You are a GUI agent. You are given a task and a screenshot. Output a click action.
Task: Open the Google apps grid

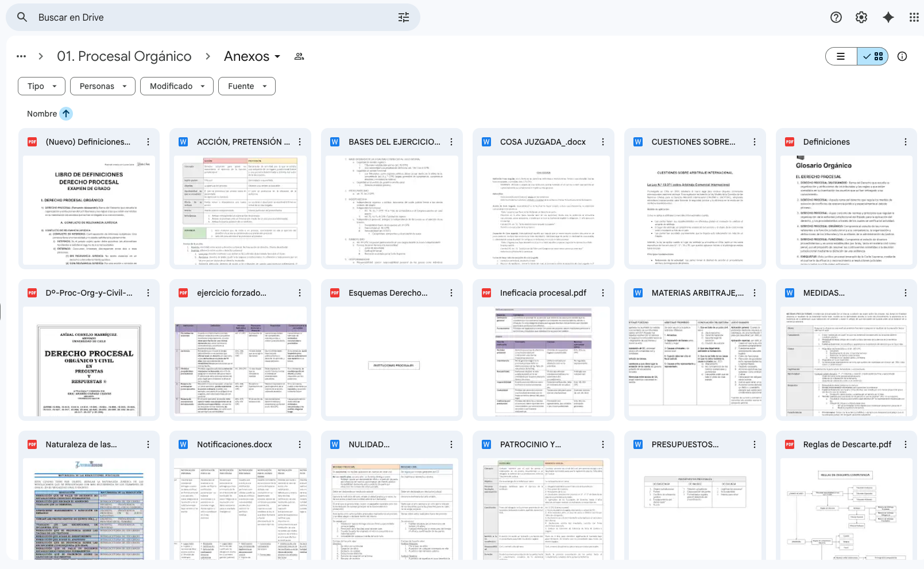click(914, 17)
